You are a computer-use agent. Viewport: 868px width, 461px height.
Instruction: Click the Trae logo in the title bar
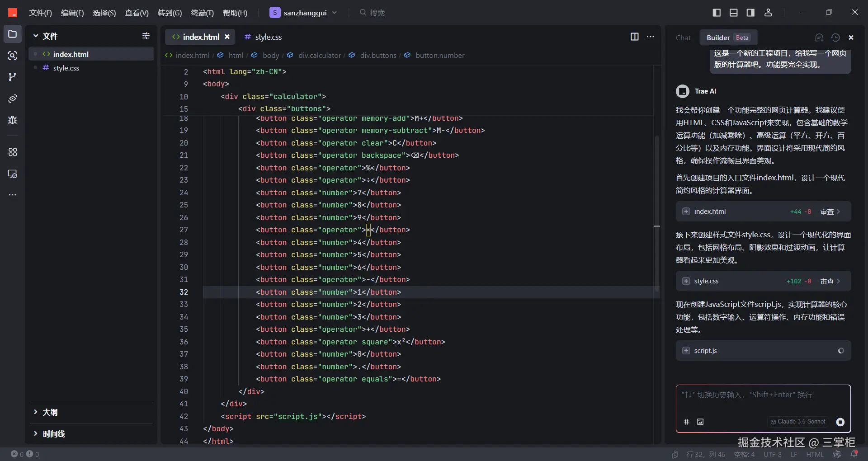tap(13, 13)
